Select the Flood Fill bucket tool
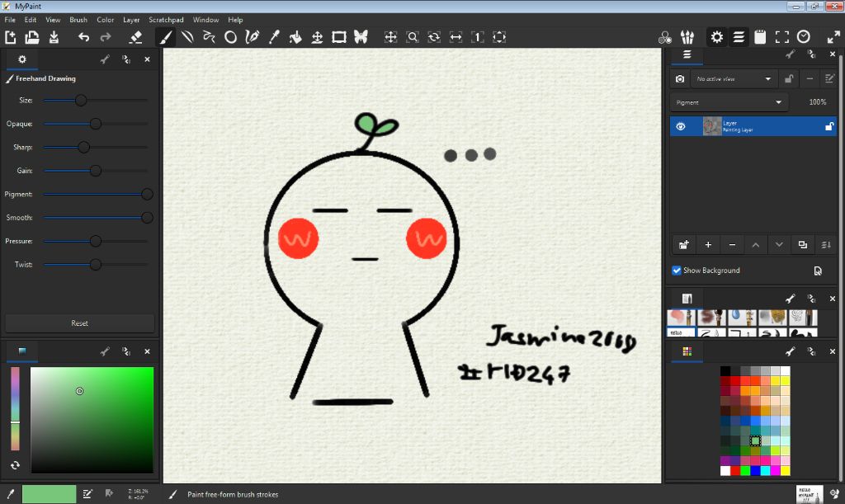Viewport: 845px width, 504px height. coord(295,37)
